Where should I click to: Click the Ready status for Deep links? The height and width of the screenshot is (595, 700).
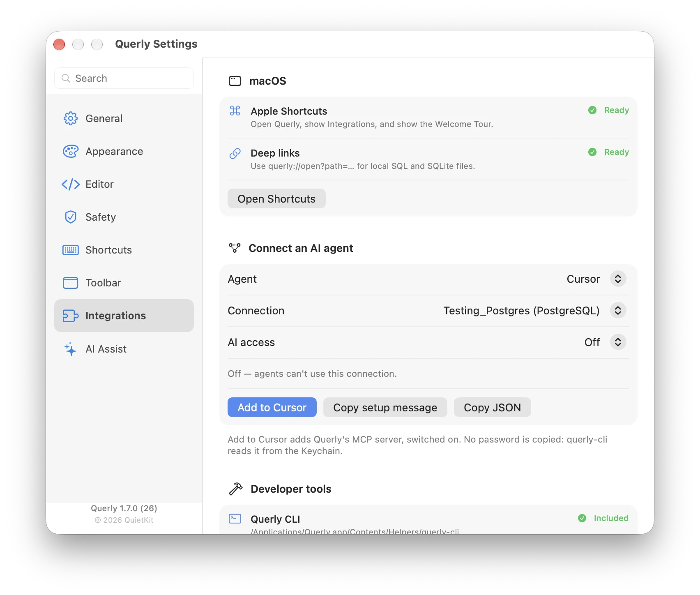[616, 152]
